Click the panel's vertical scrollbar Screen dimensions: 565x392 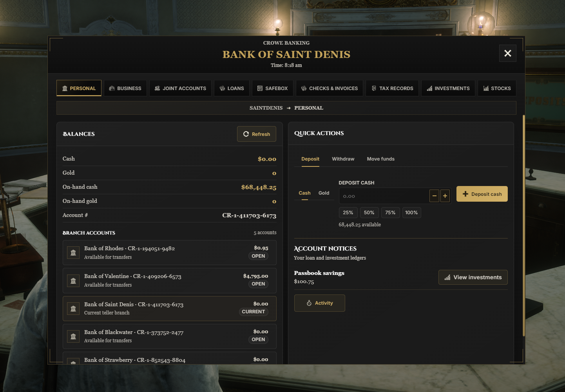[x=524, y=226]
